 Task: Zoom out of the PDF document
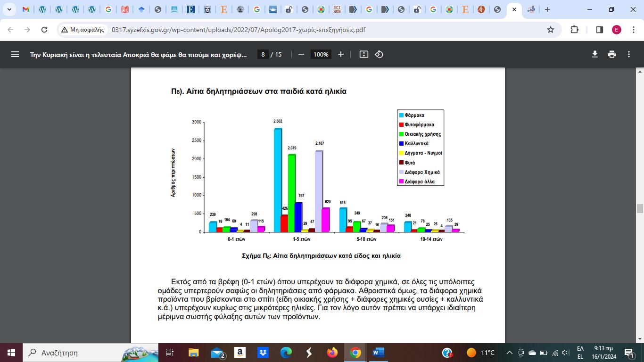[301, 54]
